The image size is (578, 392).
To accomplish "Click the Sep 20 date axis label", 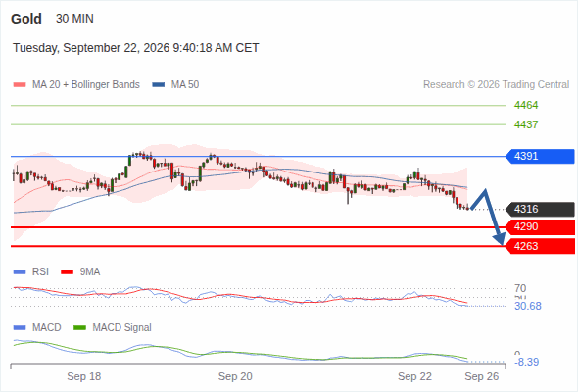I will click(235, 376).
